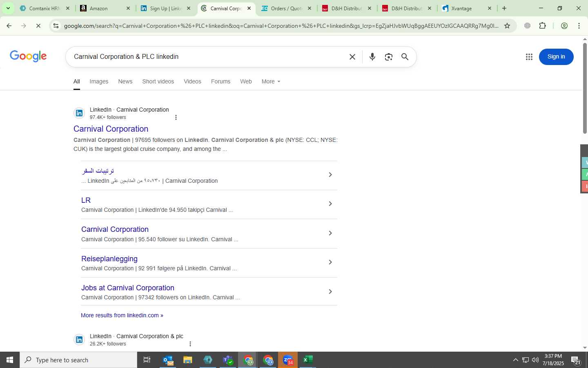Screen dimensions: 588x368
Task: Switch to Comtanix HRM browser tab
Action: coord(44,8)
